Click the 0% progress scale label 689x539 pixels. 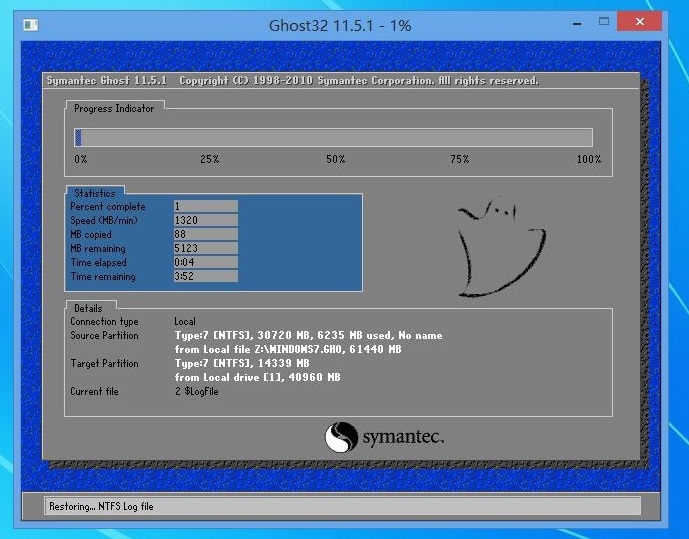click(x=80, y=159)
